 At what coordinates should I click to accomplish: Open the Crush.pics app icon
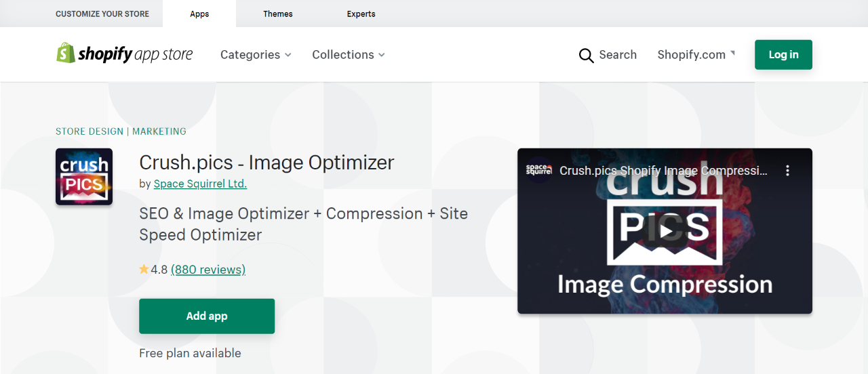[84, 177]
